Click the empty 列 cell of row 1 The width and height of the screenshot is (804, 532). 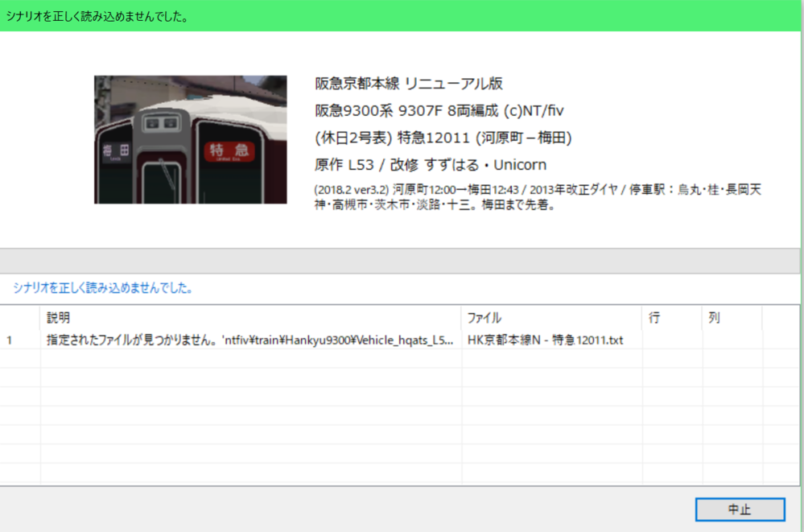(732, 340)
